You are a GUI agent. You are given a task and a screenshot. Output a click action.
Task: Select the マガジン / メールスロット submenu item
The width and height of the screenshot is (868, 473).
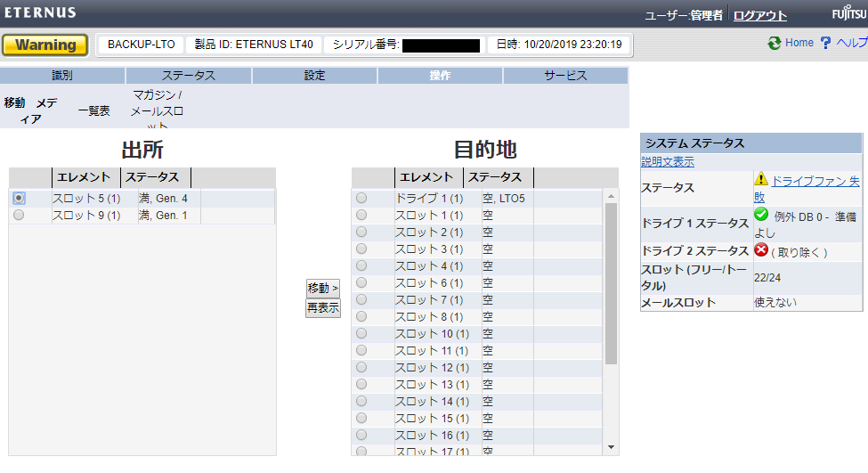157,110
